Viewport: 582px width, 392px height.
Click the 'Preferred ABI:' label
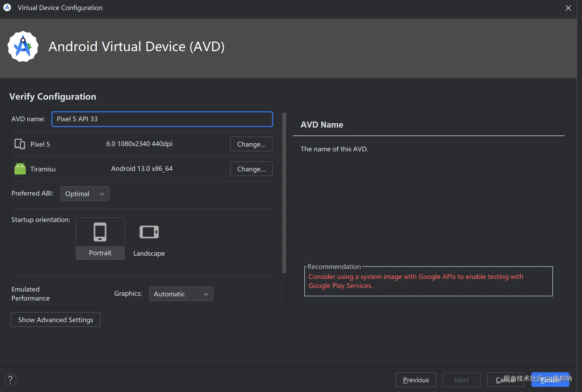click(32, 193)
